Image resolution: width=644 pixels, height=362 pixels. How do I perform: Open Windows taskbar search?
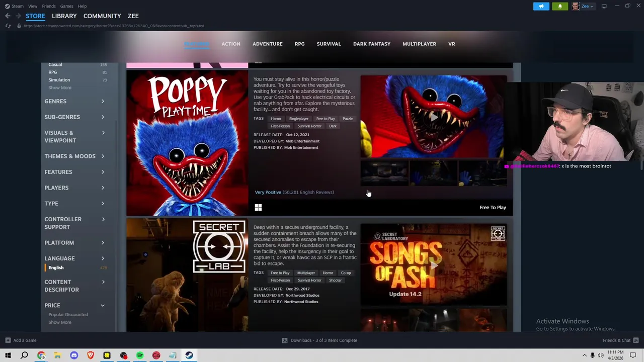(x=24, y=355)
